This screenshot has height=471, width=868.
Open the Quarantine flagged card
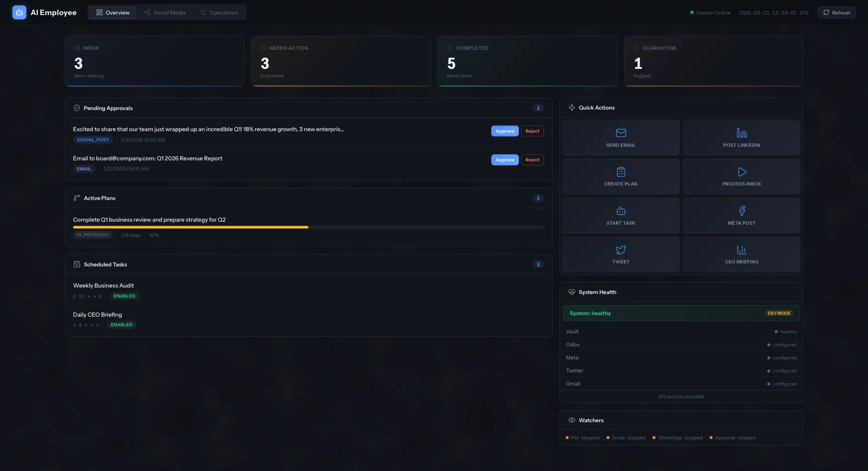(713, 61)
